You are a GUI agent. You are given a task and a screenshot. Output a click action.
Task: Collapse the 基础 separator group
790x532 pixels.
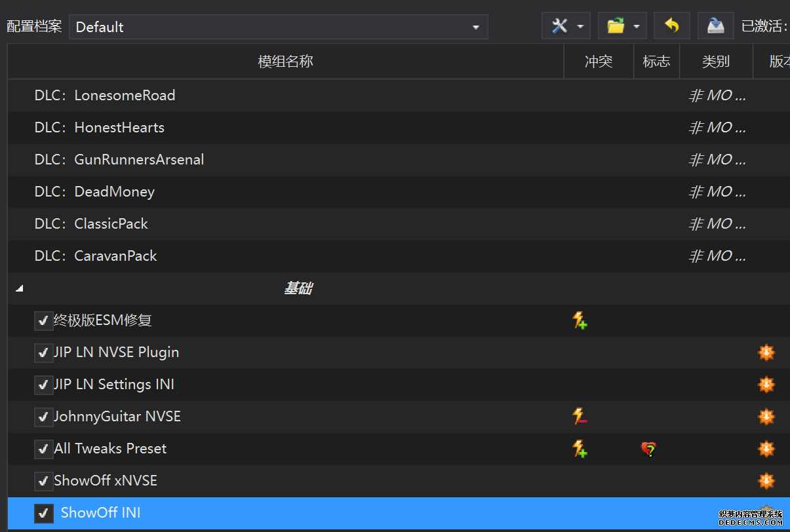tap(19, 289)
